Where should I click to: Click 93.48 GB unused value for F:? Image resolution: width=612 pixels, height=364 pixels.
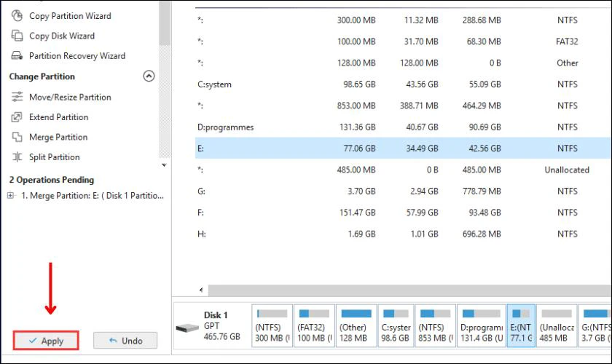pyautogui.click(x=484, y=213)
